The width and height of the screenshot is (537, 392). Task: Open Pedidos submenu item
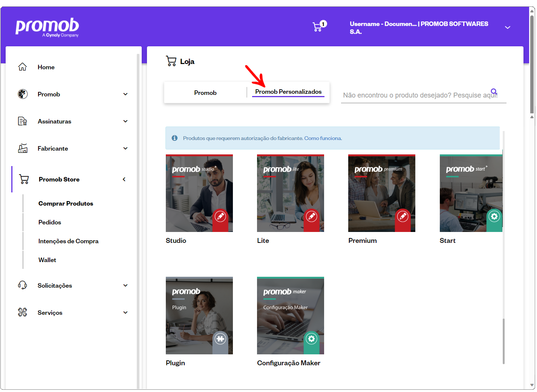pos(50,222)
